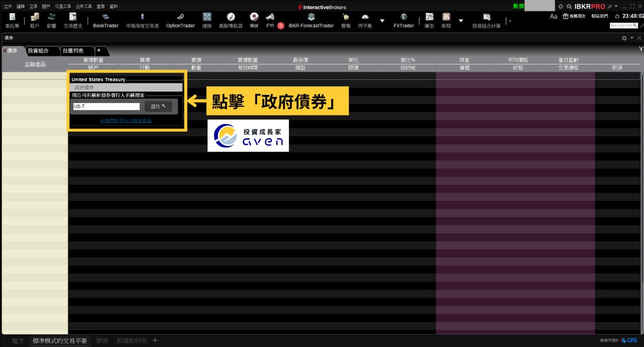The height and width of the screenshot is (347, 644).
Task: Click 推薦朋友 refer a friend link
Action: point(574,16)
